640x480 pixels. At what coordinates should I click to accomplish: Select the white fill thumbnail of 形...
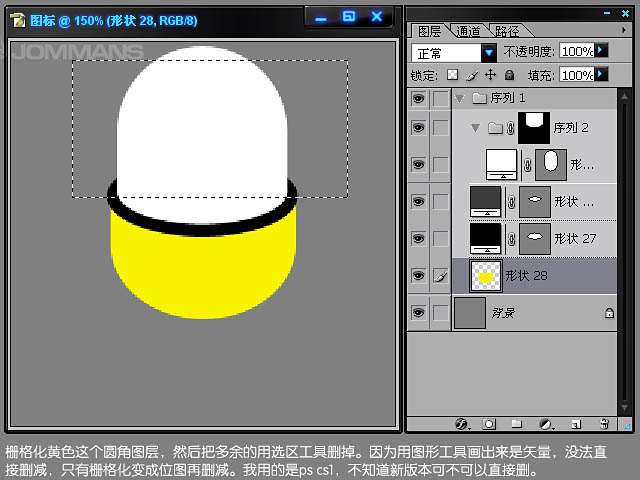(502, 165)
